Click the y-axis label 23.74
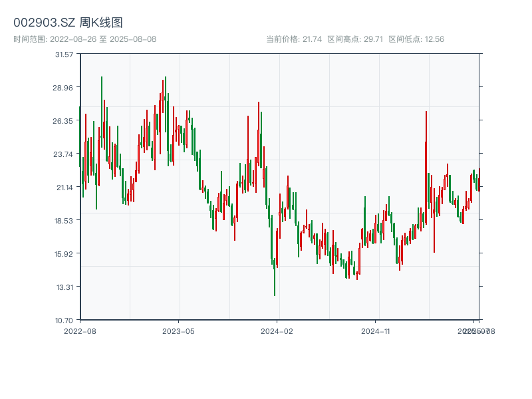 pos(63,154)
